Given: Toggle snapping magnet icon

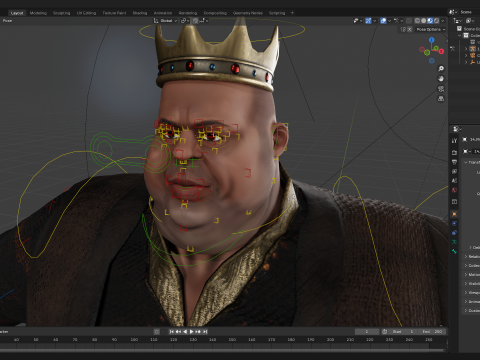Looking at the screenshot, I should (x=195, y=21).
